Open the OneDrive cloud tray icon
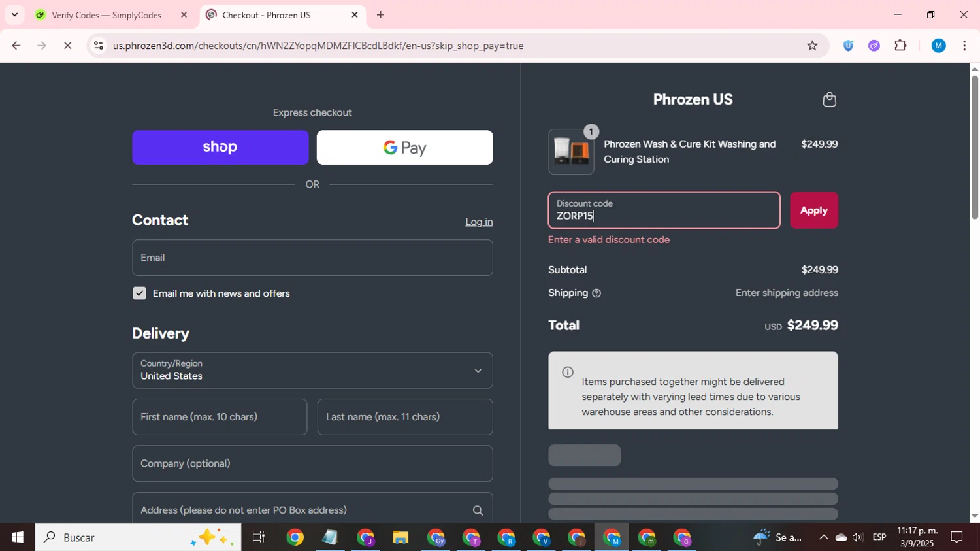 click(x=841, y=537)
